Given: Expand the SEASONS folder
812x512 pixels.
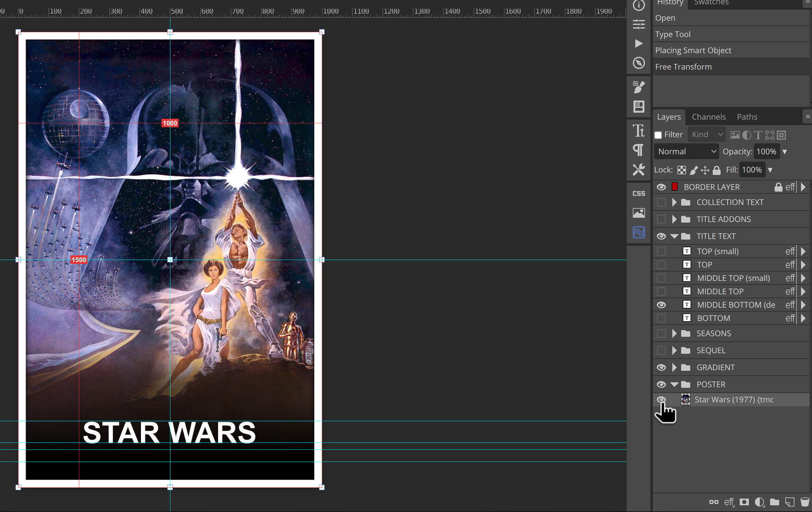Looking at the screenshot, I should click(674, 333).
